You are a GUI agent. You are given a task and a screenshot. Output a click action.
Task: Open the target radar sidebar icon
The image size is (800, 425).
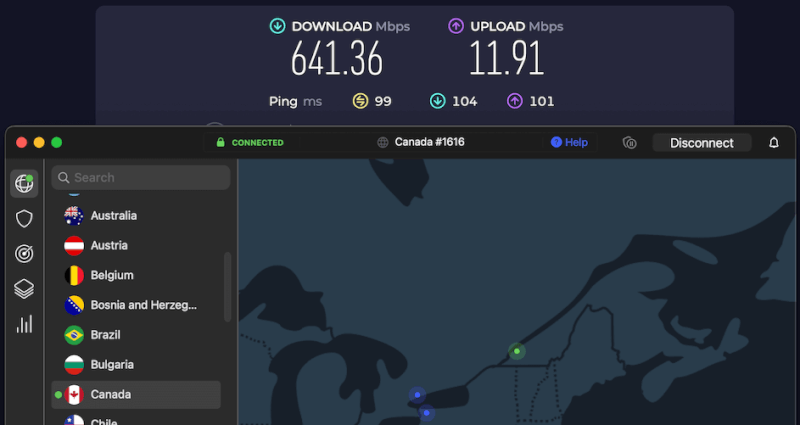pyautogui.click(x=24, y=254)
